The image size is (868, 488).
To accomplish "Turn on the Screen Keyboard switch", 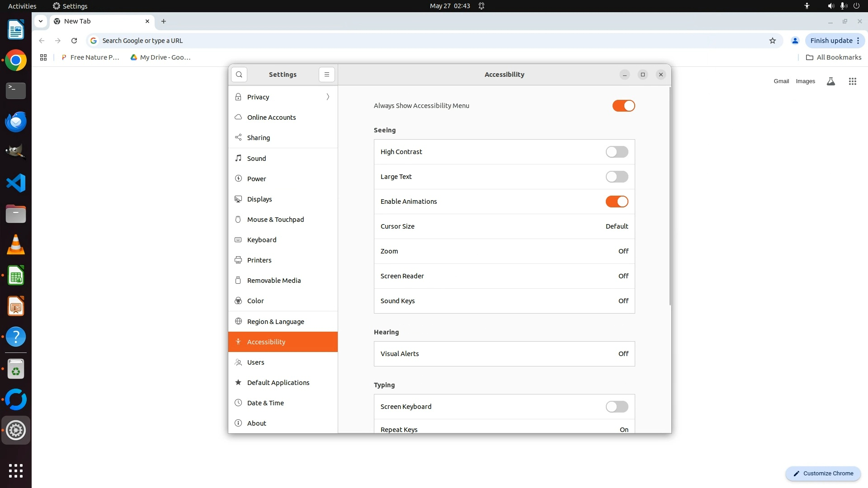I will point(617,407).
